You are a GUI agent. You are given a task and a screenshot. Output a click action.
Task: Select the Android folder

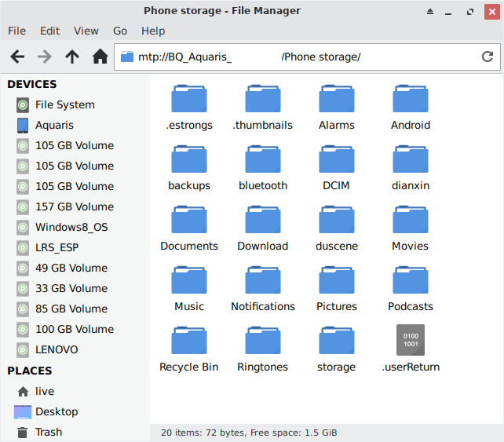point(411,100)
